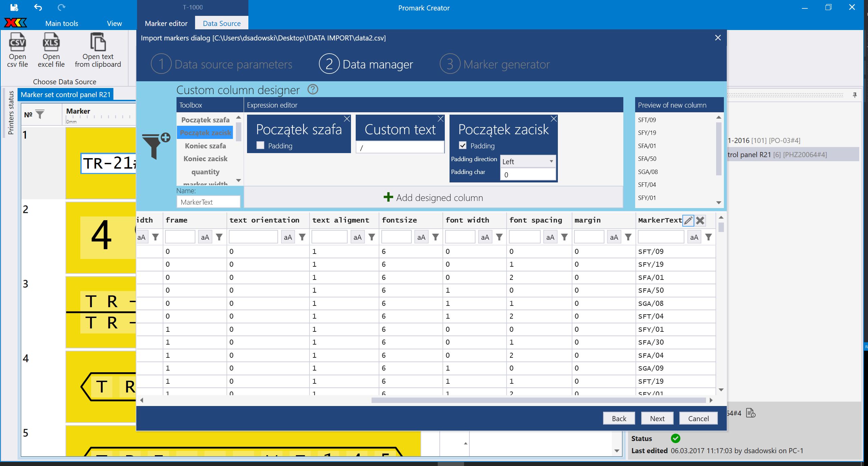Go to Data source parameters step
This screenshot has width=868, height=466.
(x=222, y=64)
